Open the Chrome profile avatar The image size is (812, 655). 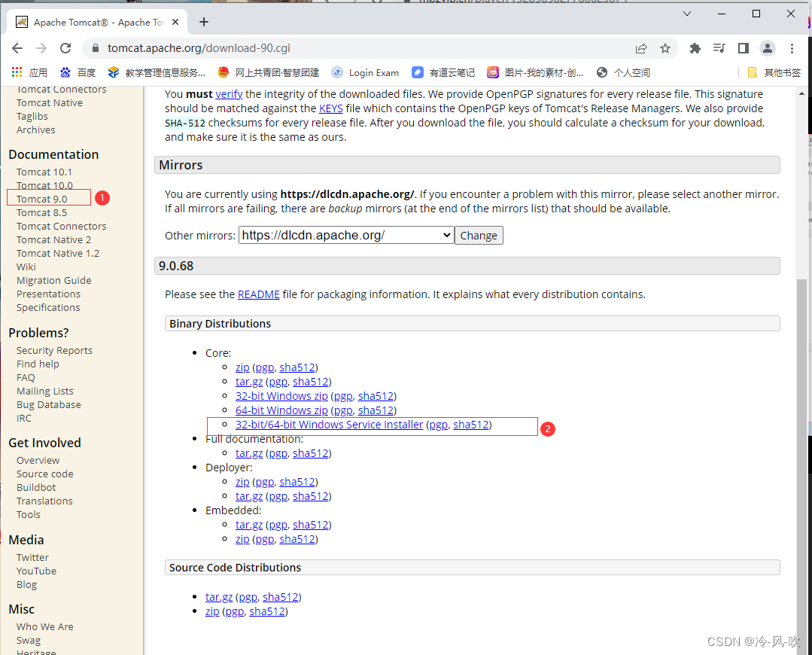point(768,48)
